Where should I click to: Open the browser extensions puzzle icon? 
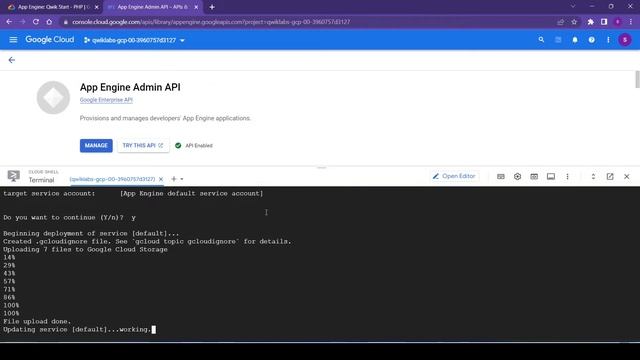tap(590, 22)
